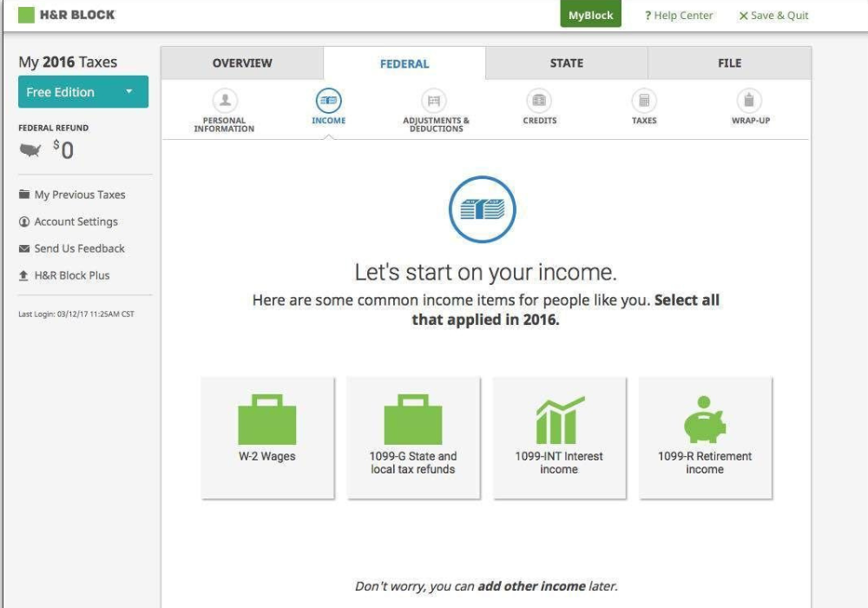Click the WRAP-UP step label
The image size is (868, 608).
(751, 121)
